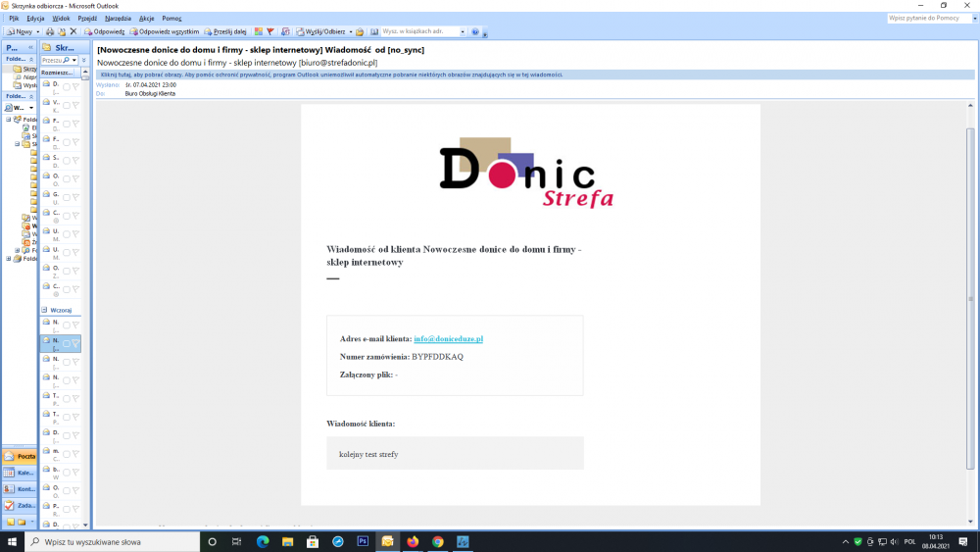Select Poczta mail in navigation pane
The height and width of the screenshot is (552, 980).
20,456
